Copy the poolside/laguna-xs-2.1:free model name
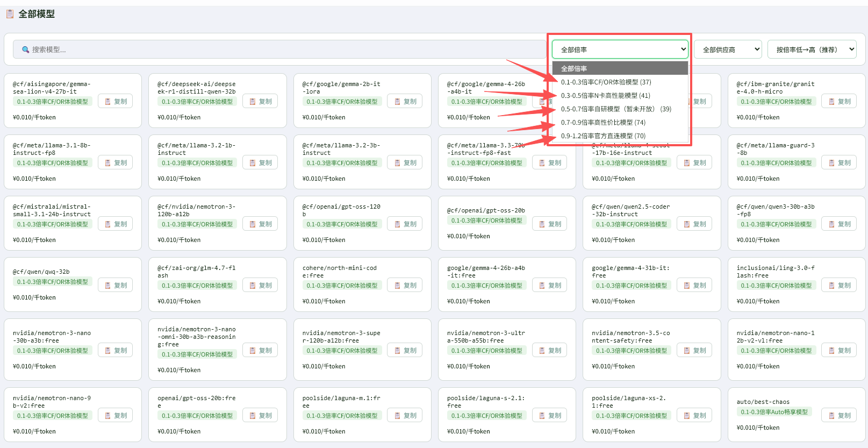The image size is (868, 448). click(x=694, y=415)
